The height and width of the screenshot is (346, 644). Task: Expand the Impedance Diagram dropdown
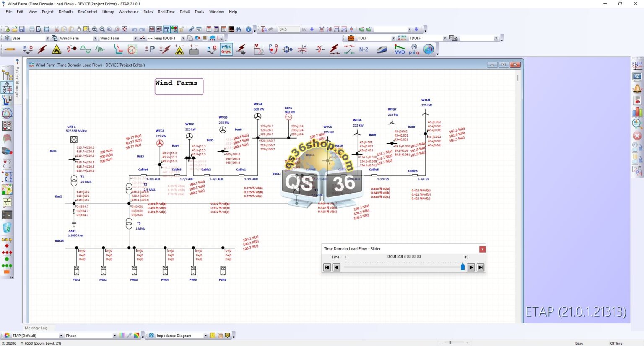205,336
